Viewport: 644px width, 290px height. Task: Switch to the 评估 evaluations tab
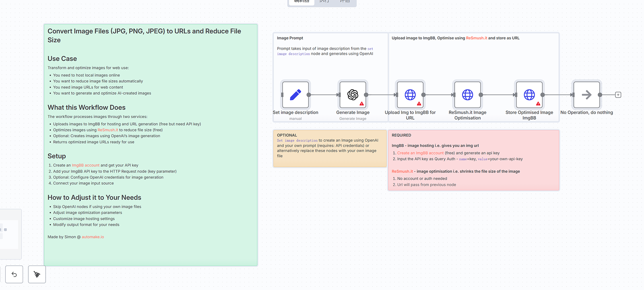pos(345,2)
